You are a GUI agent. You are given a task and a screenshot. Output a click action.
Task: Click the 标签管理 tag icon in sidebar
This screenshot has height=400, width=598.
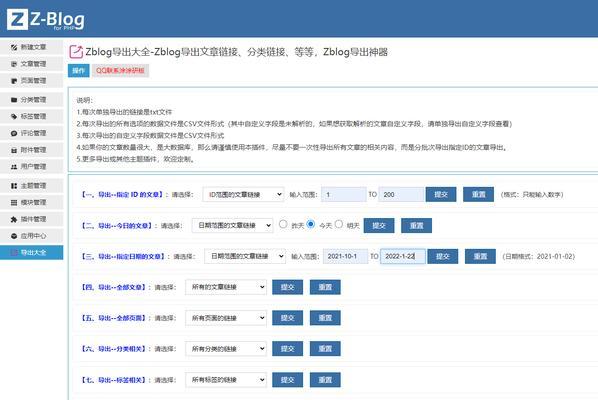coord(14,116)
